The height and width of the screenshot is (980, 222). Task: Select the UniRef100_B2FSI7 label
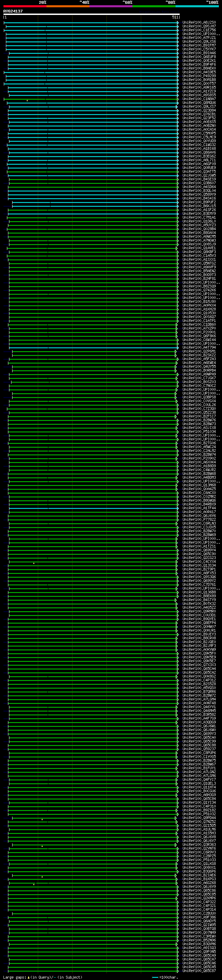(199, 416)
